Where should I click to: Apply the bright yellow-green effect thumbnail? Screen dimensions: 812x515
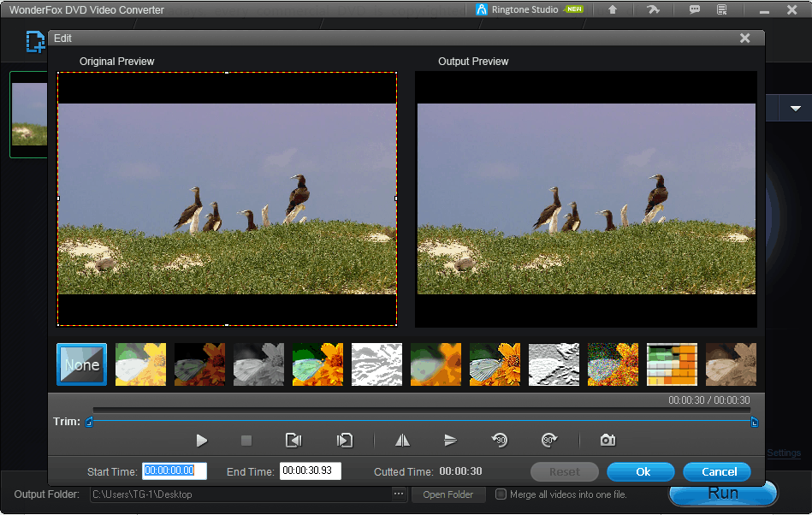(141, 364)
